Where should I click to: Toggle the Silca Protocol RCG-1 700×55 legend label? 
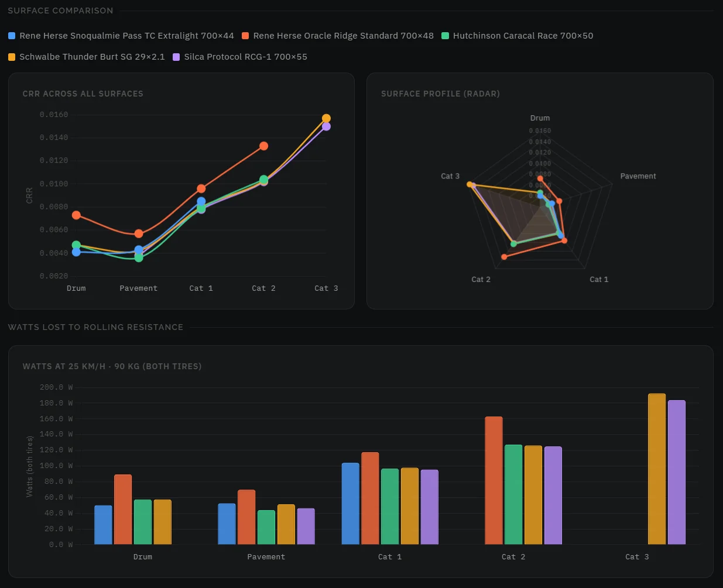pyautogui.click(x=245, y=57)
